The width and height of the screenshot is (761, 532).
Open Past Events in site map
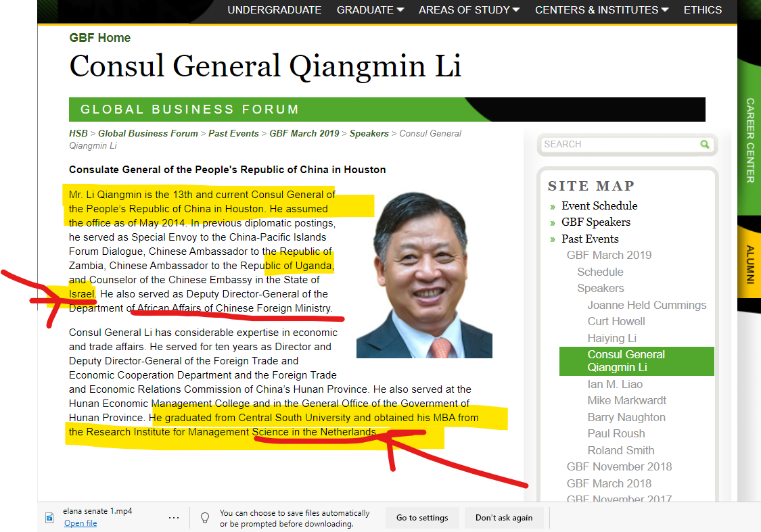590,239
